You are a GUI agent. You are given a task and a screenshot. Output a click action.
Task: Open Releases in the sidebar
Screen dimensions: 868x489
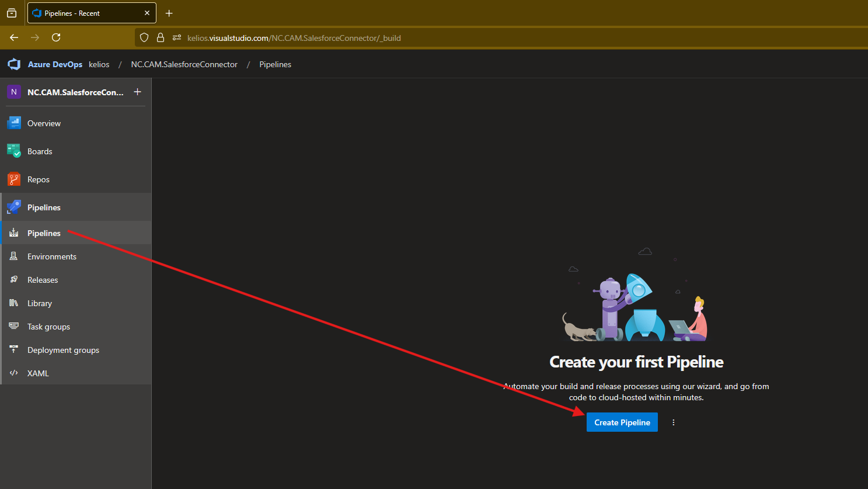tap(43, 280)
